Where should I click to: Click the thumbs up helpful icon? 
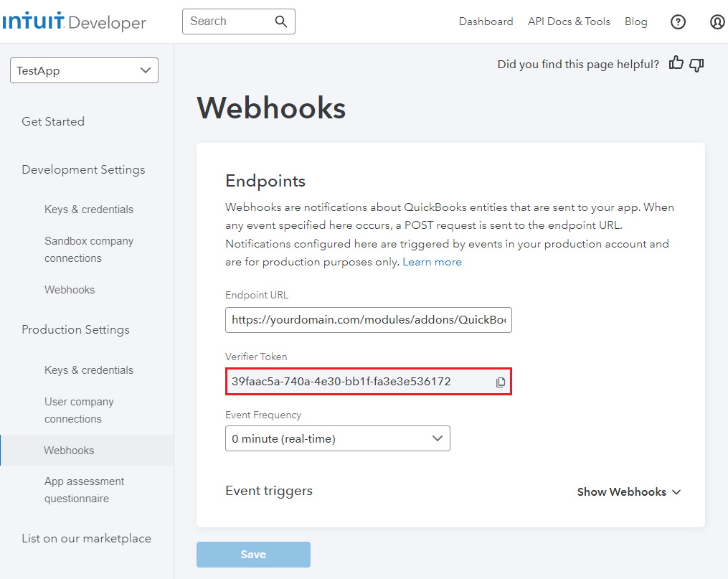pos(676,63)
